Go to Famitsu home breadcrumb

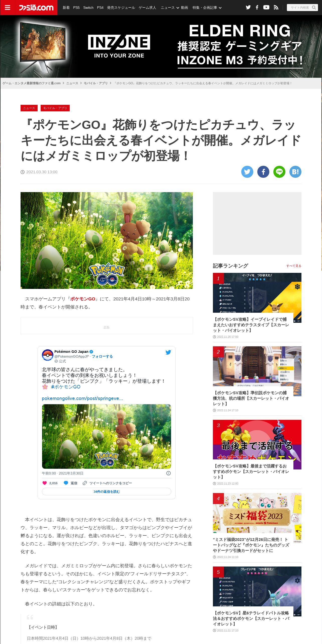pos(32,83)
